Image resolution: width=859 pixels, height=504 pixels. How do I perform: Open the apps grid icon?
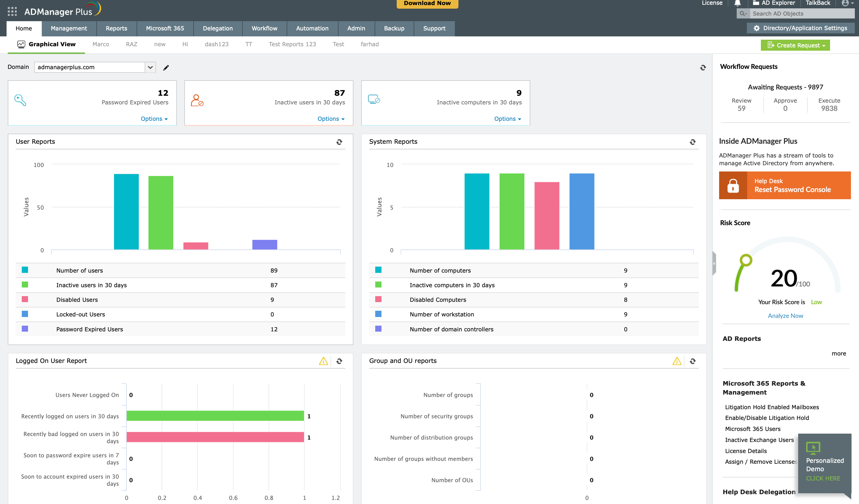[x=12, y=12]
